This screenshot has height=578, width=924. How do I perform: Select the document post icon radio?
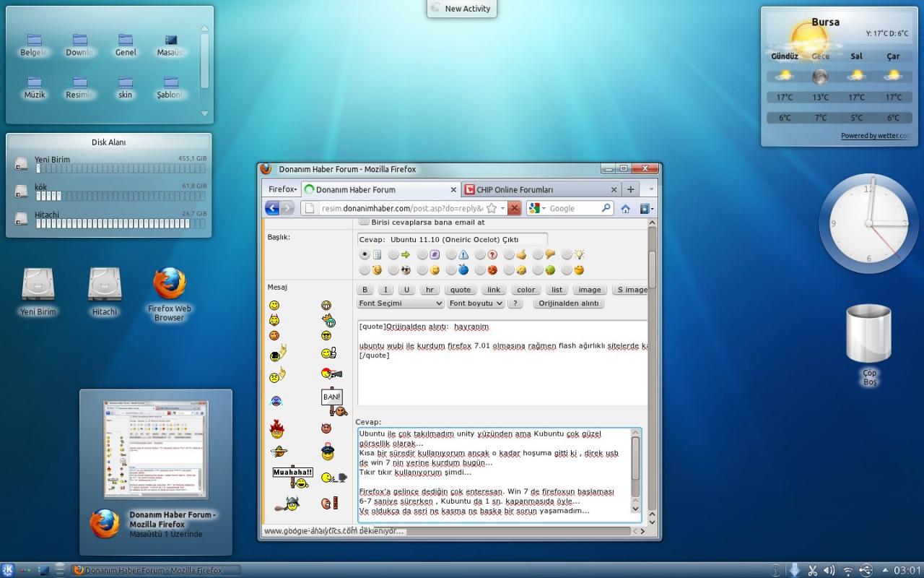coord(365,254)
